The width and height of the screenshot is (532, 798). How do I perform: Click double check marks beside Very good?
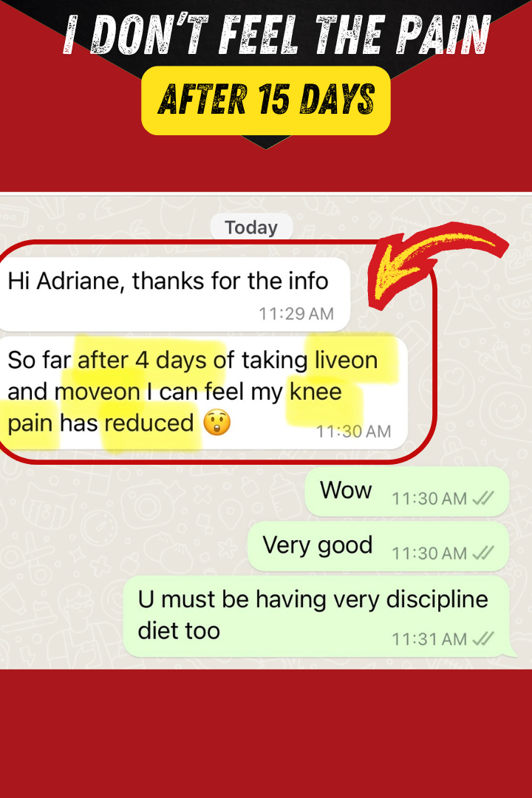click(483, 553)
